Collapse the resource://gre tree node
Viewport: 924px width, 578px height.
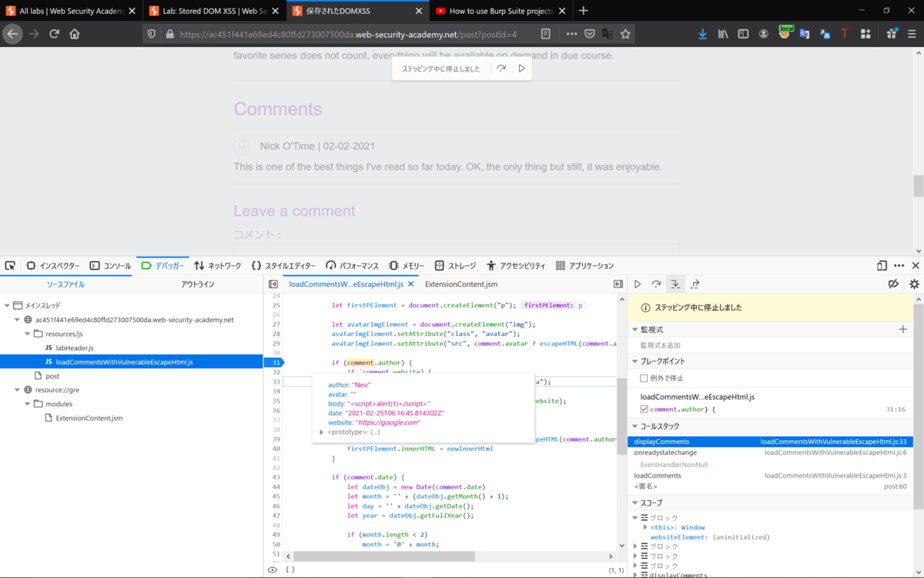(17, 390)
